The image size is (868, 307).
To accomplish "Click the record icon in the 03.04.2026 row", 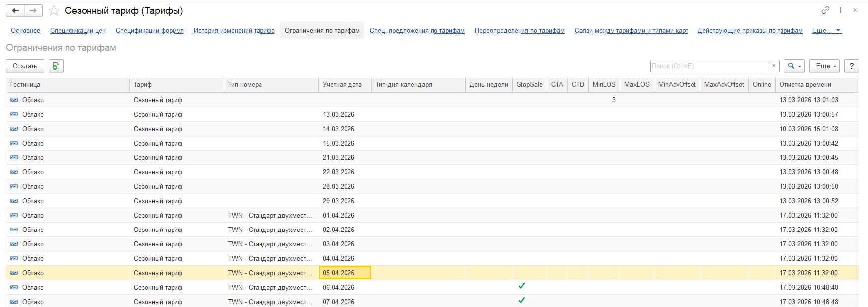I will [14, 244].
